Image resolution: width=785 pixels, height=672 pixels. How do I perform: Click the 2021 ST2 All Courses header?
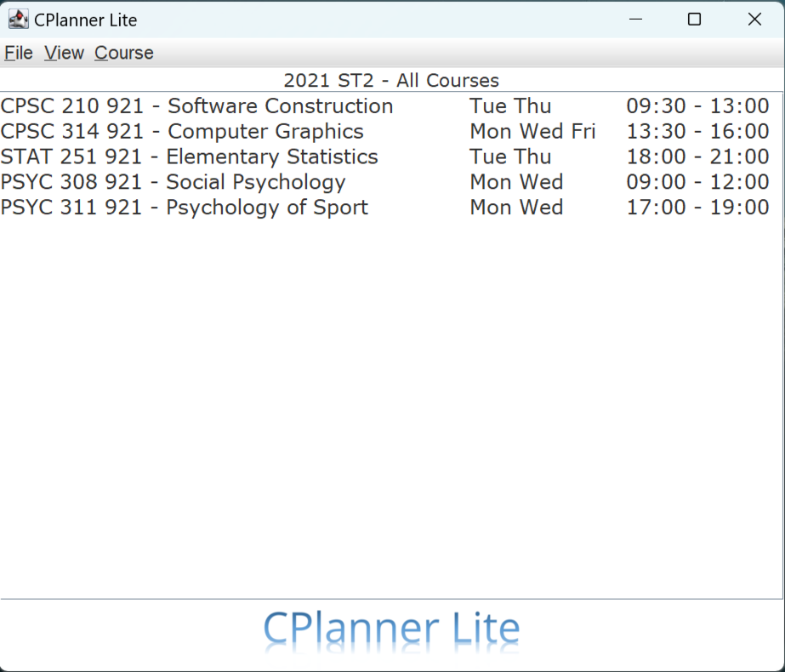click(391, 80)
